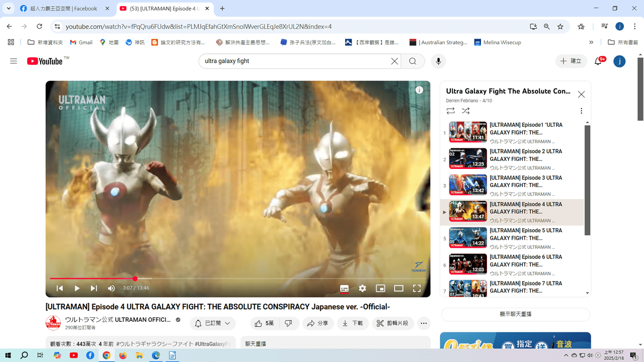Play Episode 5 from the playlist
The width and height of the screenshot is (644, 362).
512,238
